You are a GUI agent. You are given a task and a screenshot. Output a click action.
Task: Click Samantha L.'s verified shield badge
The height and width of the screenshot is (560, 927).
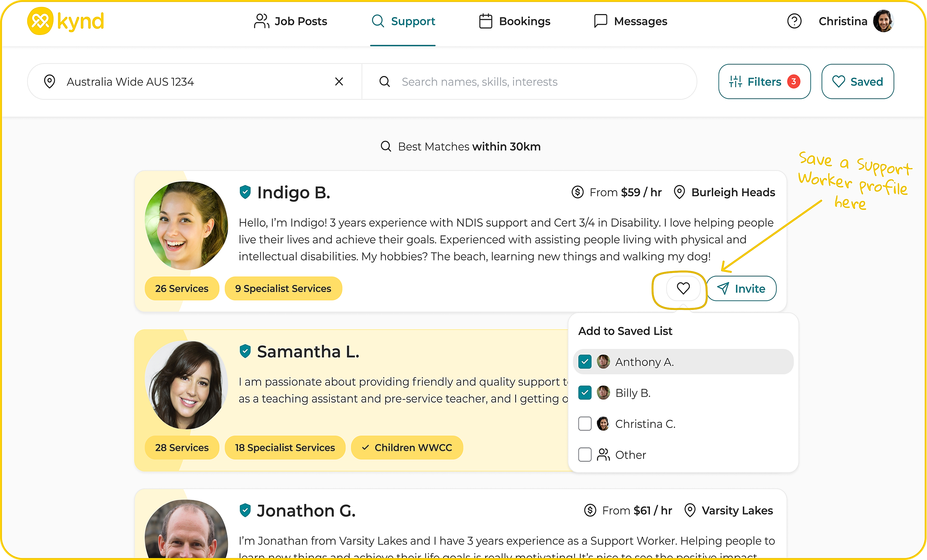coord(245,351)
